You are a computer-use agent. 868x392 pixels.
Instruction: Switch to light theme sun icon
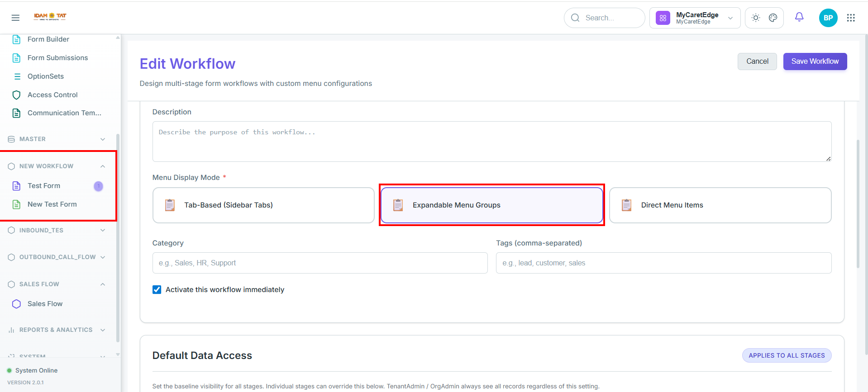(x=756, y=18)
